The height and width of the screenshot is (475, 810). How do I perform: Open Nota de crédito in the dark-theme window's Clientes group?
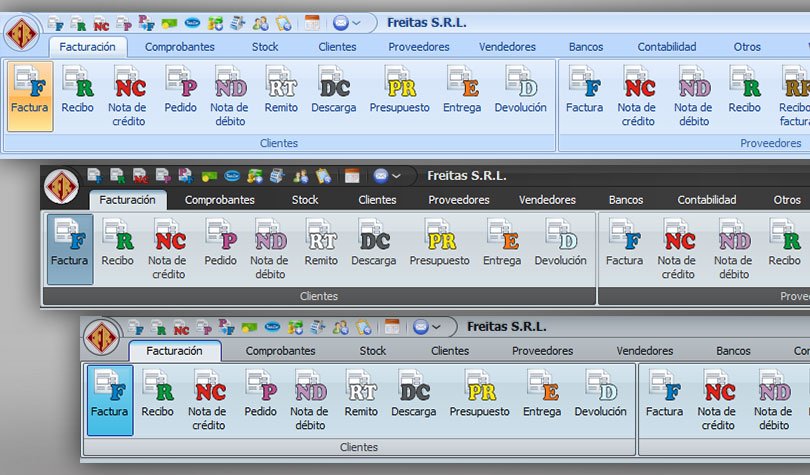tap(167, 249)
